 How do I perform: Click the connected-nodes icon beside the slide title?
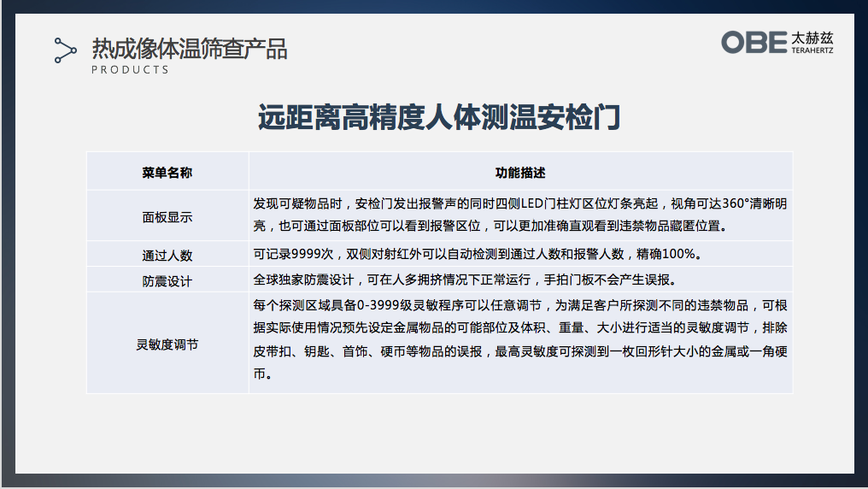[65, 50]
